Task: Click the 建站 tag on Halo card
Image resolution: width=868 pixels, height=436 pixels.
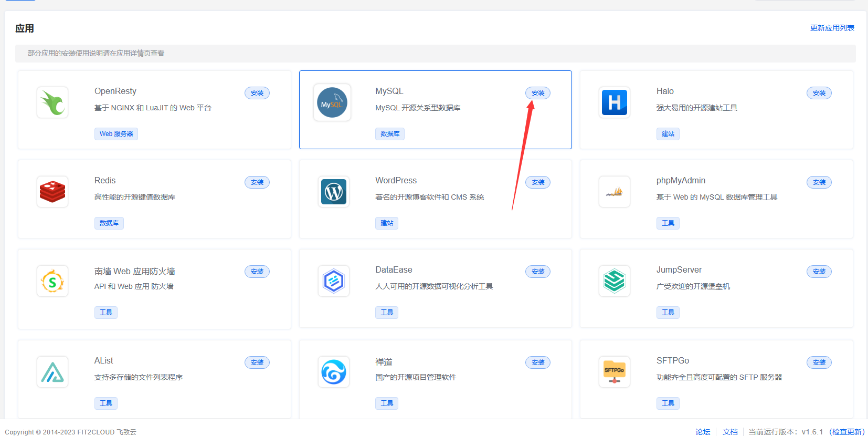Action: coord(668,134)
